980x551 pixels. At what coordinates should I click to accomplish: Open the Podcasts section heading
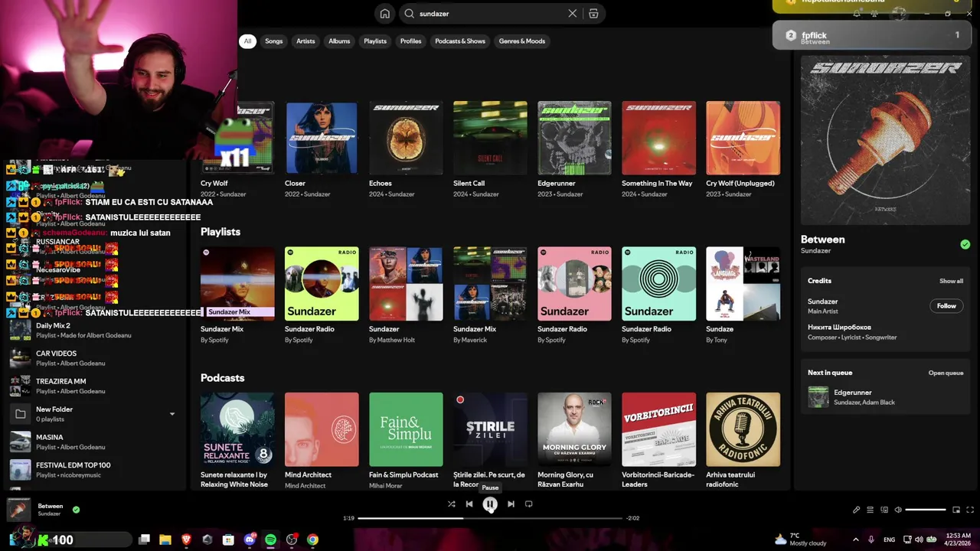point(223,378)
